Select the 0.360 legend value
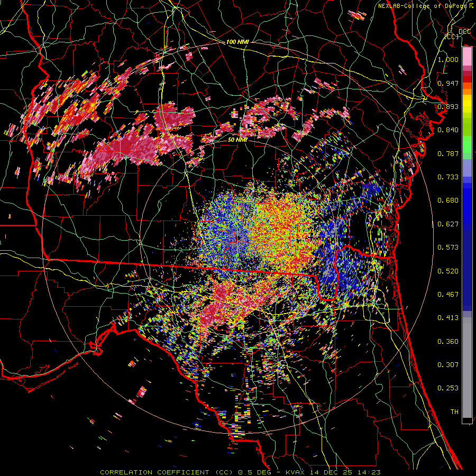476x476 pixels. click(448, 342)
